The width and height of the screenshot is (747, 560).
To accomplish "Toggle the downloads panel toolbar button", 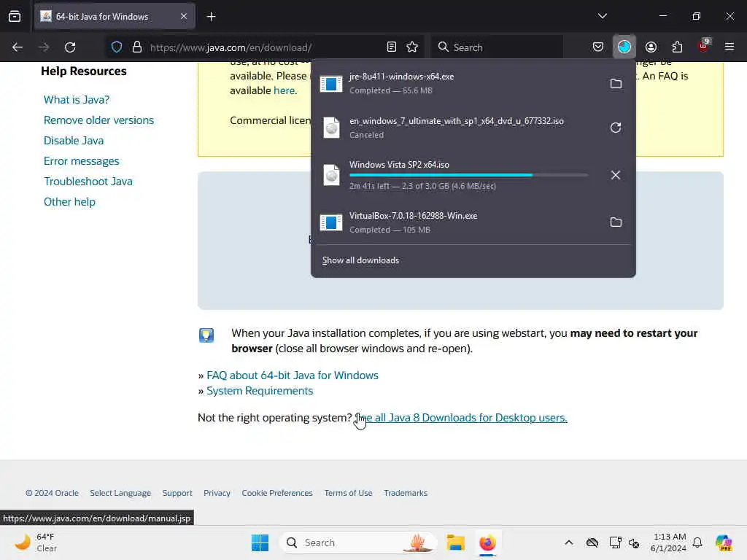I will click(x=624, y=47).
